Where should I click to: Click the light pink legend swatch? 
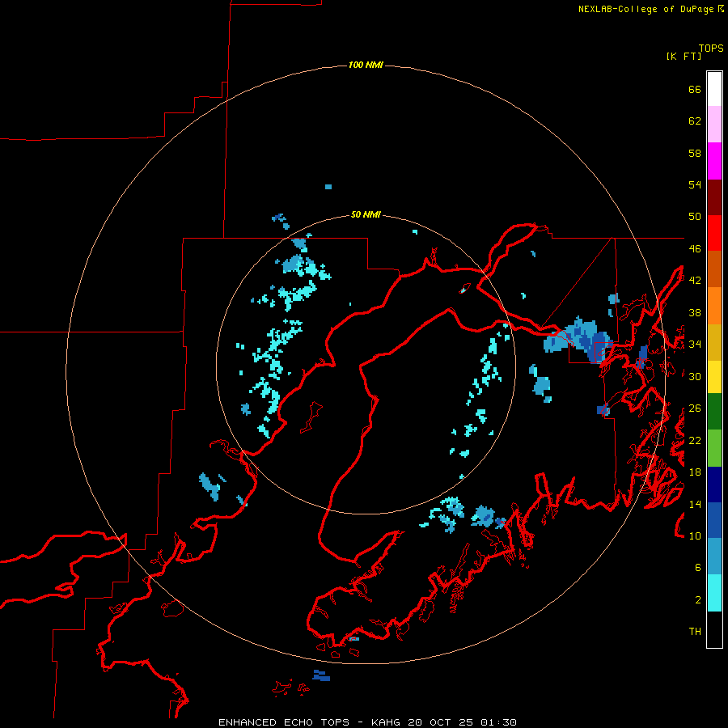tap(714, 125)
